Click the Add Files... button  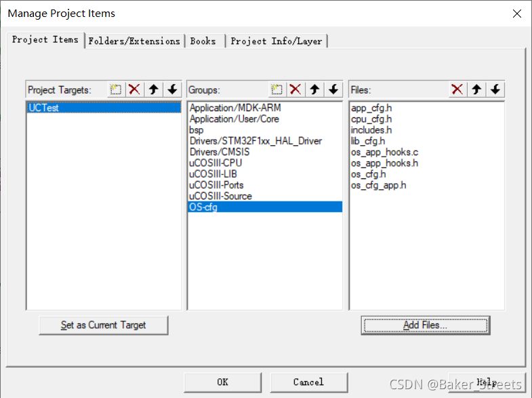point(426,325)
